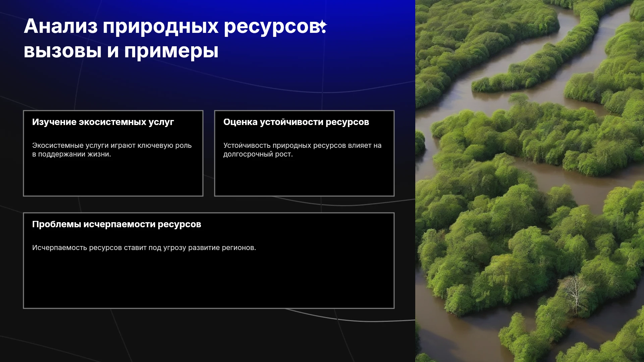The height and width of the screenshot is (362, 644).
Task: Click the word "примеры" in the title
Action: (171, 52)
